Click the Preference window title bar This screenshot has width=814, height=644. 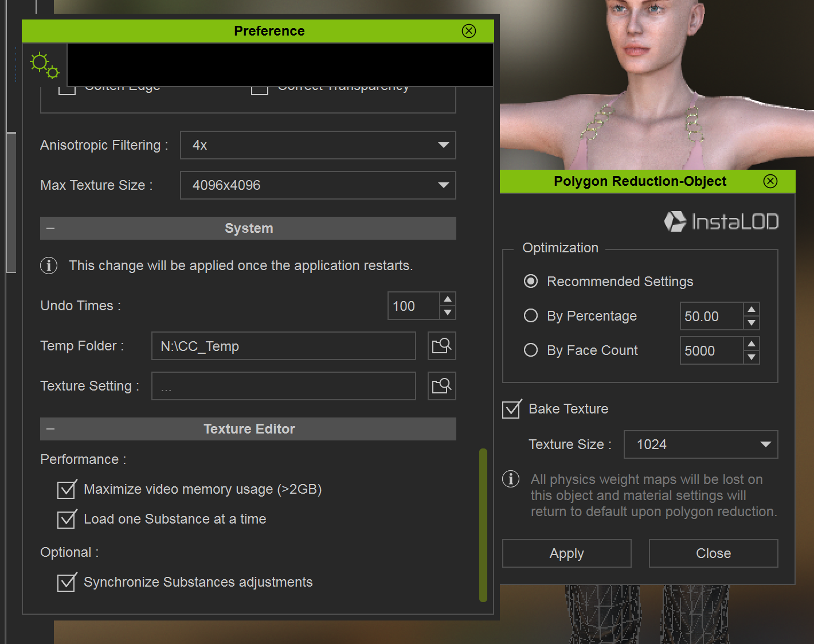258,31
